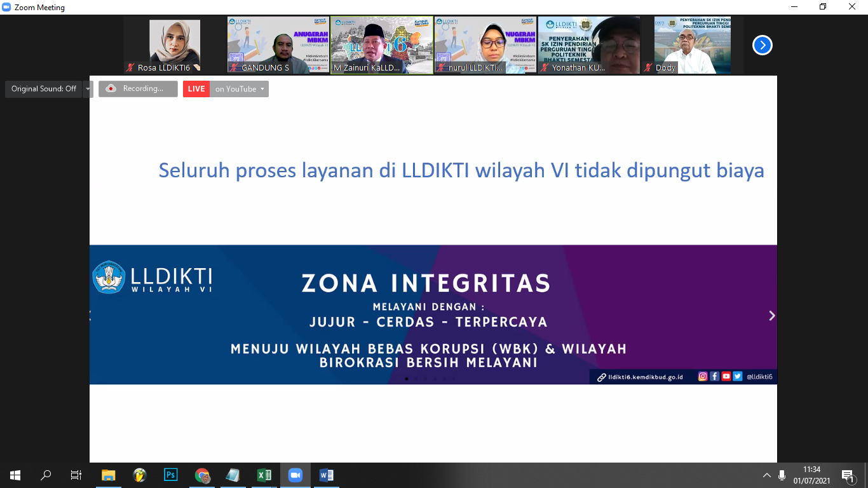The width and height of the screenshot is (868, 488).
Task: Click the Instagram icon on the banner
Action: [x=703, y=376]
